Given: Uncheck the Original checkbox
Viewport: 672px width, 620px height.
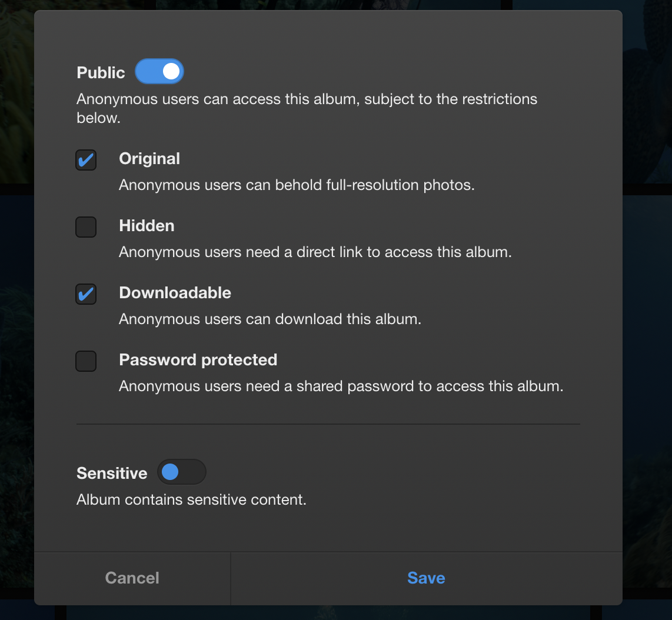Looking at the screenshot, I should (85, 159).
